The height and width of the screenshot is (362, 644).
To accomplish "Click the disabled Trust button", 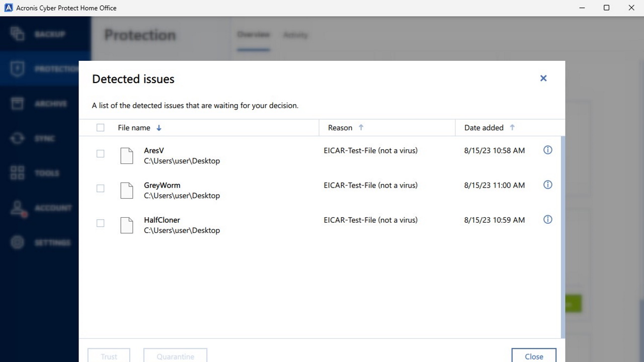I will [109, 356].
